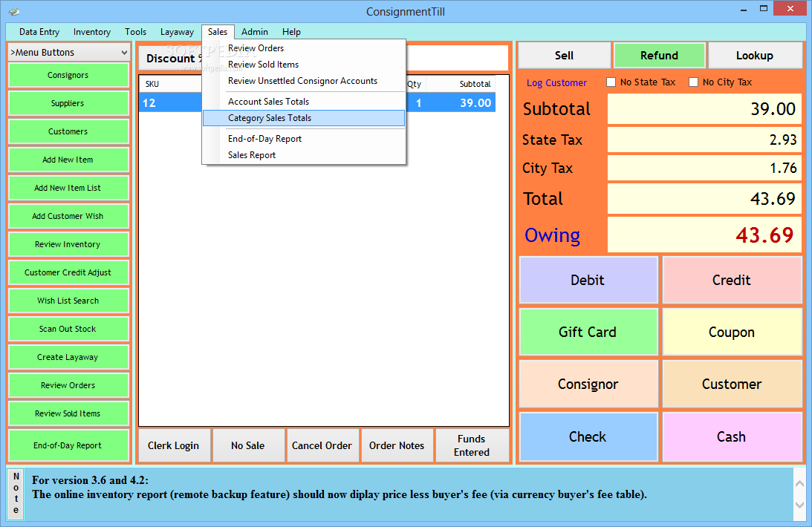Image resolution: width=812 pixels, height=527 pixels.
Task: Click the Owing 43.69 amount field
Action: [705, 235]
